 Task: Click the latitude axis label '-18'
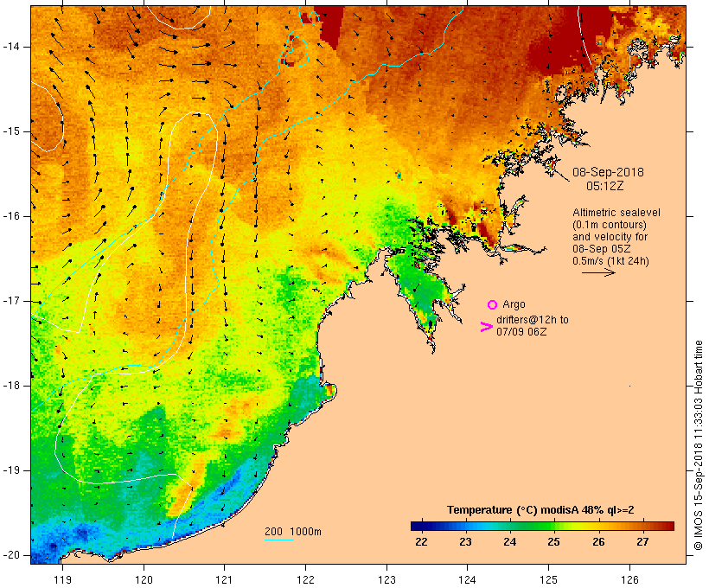(11, 386)
